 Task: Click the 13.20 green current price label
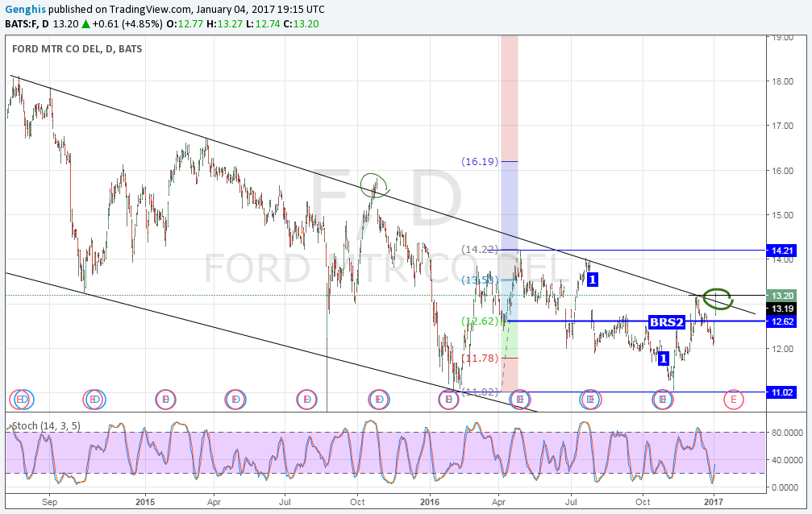pos(782,296)
